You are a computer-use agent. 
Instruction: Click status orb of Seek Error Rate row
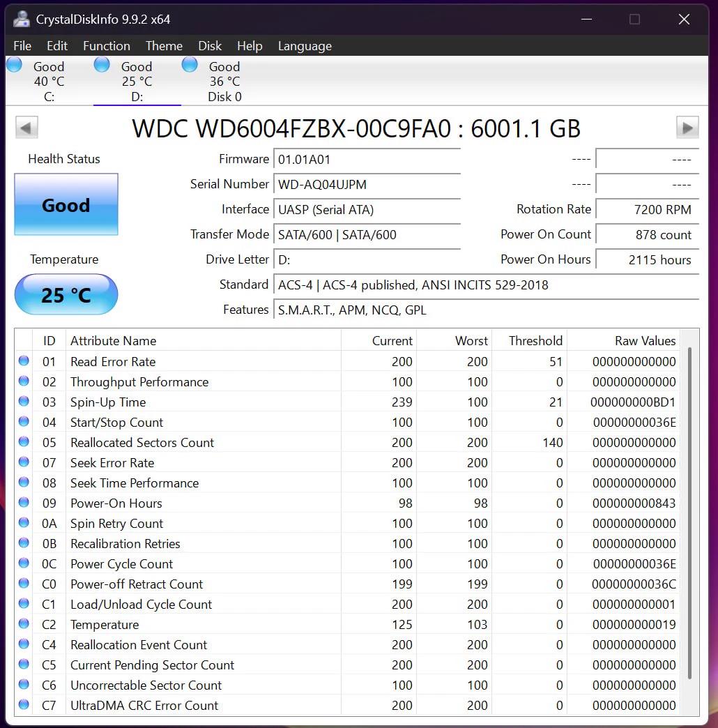tap(24, 462)
